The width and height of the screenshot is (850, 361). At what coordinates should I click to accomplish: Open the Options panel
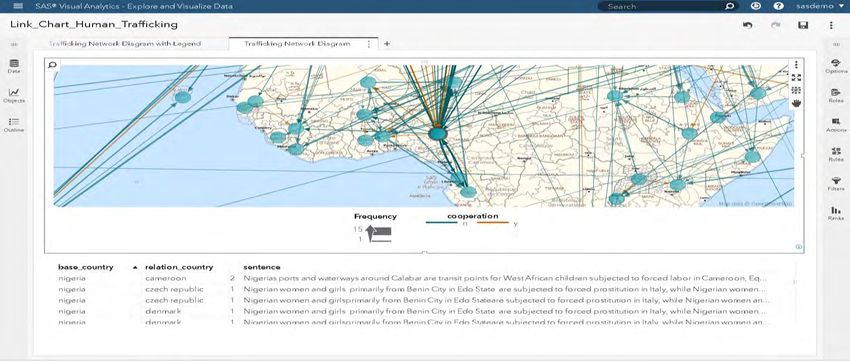click(835, 67)
